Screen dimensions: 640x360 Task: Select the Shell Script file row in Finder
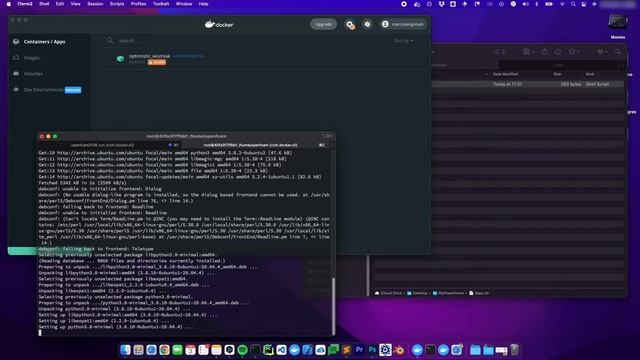[528, 84]
